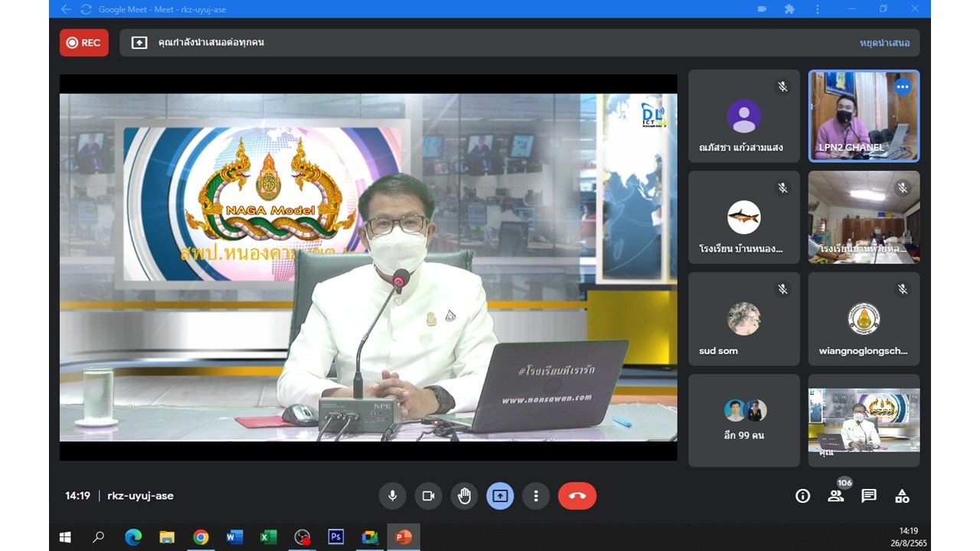This screenshot has height=551, width=980.
Task: Open the 99 other participants tile
Action: pyautogui.click(x=744, y=420)
